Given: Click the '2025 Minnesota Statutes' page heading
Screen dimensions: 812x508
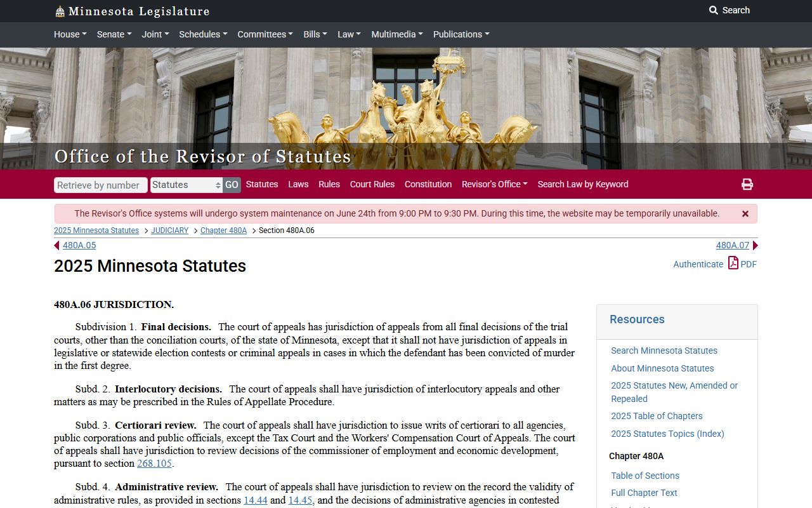Looking at the screenshot, I should [150, 266].
